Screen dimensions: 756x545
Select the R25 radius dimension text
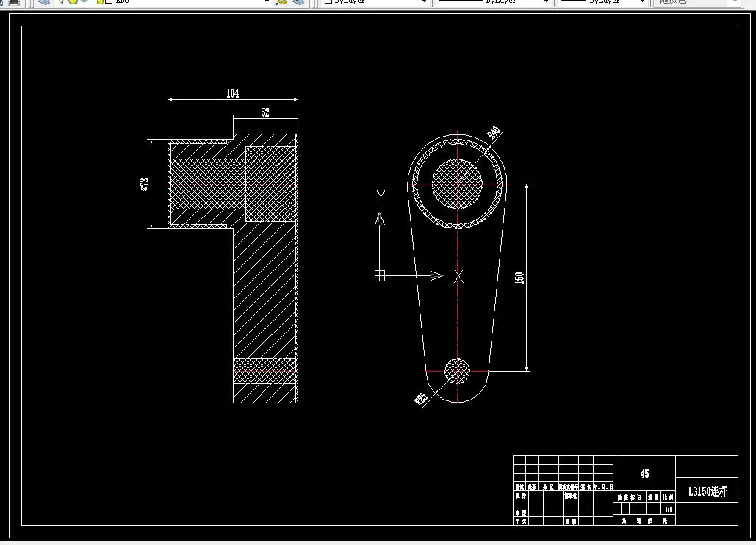point(421,398)
